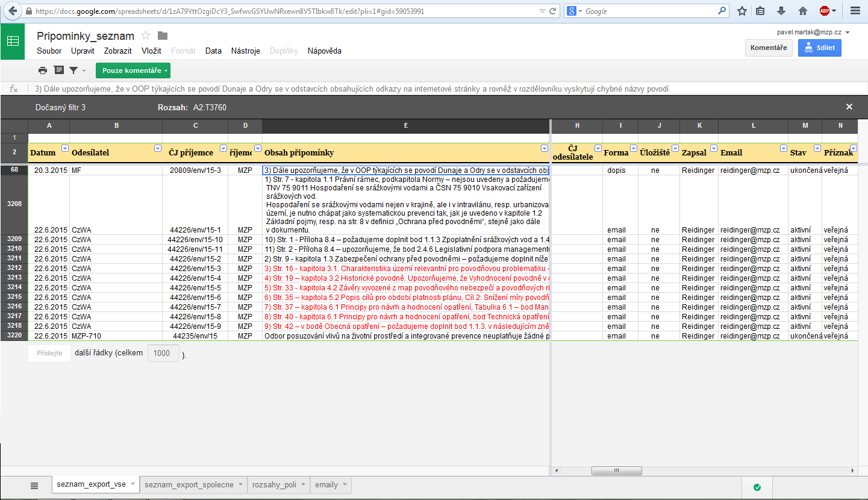Open the browser bookmarks list icon
The image size is (868, 500).
pos(760,11)
